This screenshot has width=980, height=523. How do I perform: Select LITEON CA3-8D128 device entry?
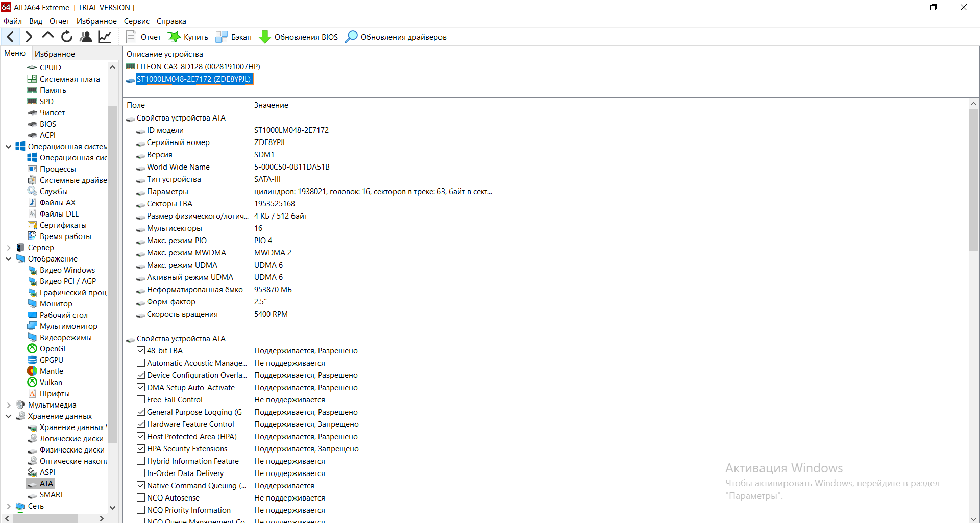[x=193, y=67]
